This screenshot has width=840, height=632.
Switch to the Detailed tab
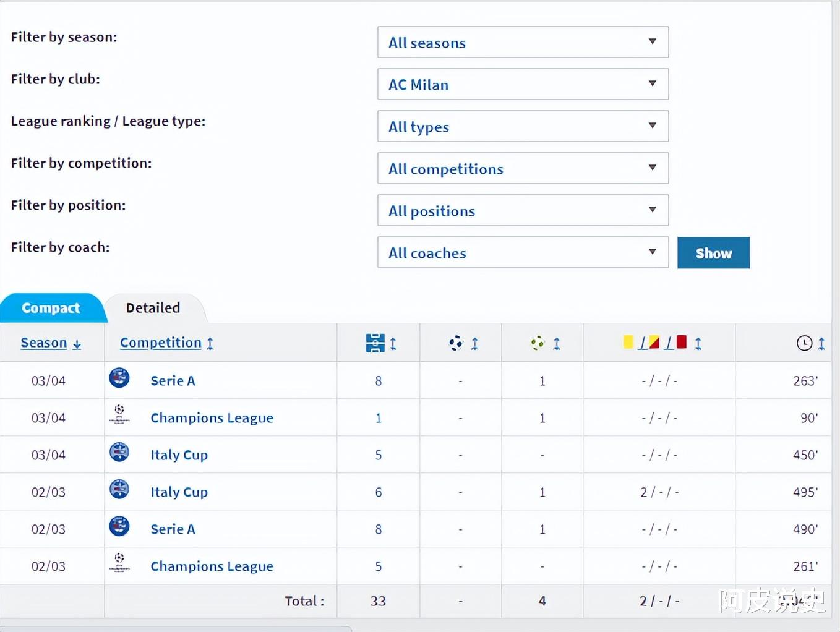click(153, 308)
